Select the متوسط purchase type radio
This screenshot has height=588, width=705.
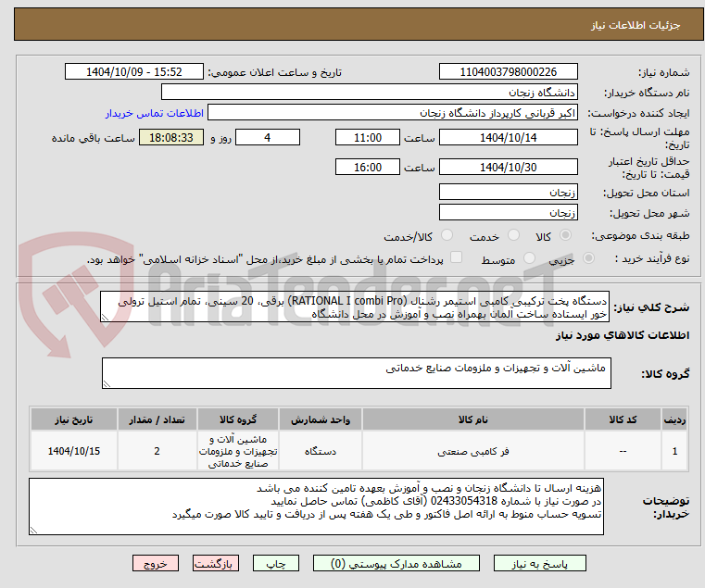coord(530,258)
